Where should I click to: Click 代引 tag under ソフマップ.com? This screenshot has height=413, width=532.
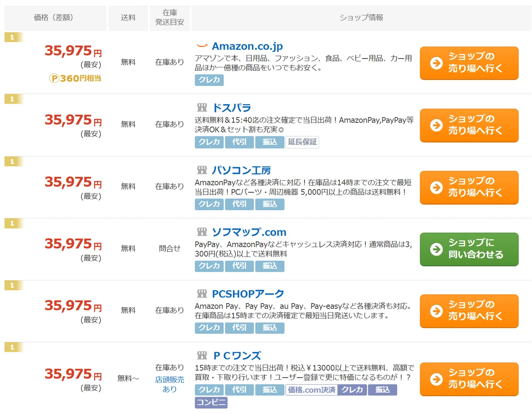239,266
